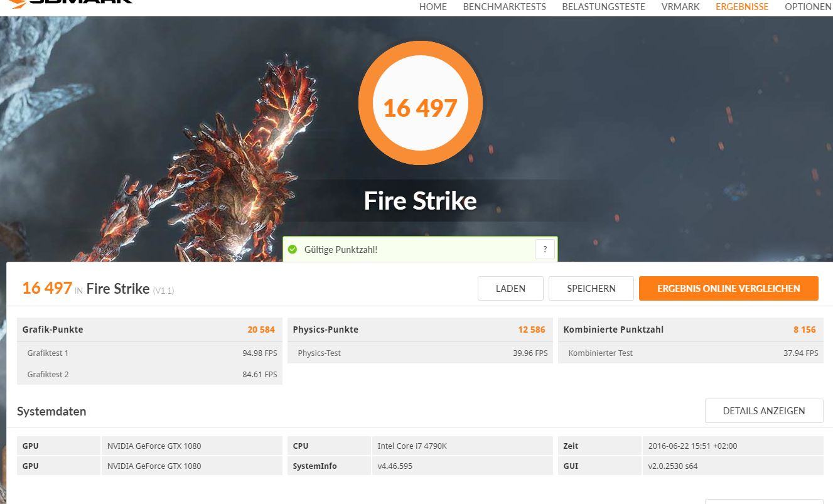Screen dimensions: 833x504
Task: Click the SPEICHERN button
Action: pyautogui.click(x=591, y=288)
